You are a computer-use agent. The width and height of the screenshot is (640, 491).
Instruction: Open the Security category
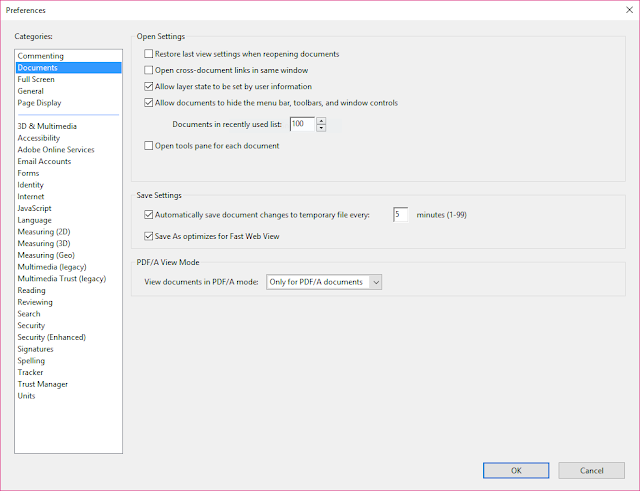point(68,325)
